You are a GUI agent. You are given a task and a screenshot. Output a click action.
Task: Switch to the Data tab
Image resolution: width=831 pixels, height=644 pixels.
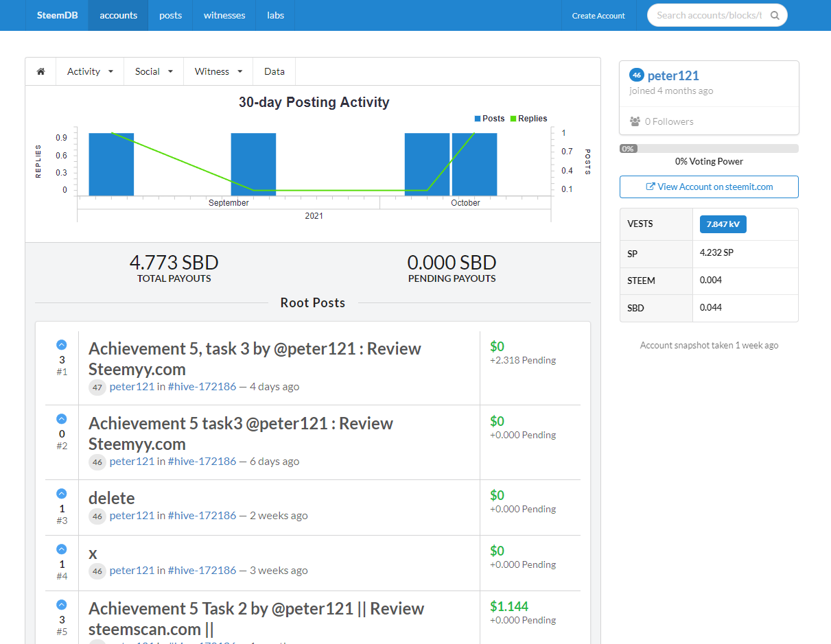(274, 71)
